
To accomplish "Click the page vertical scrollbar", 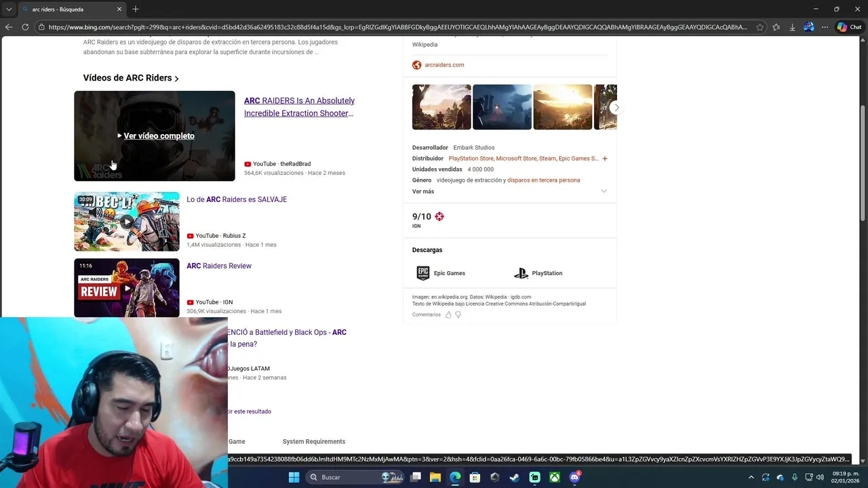I will [x=863, y=163].
